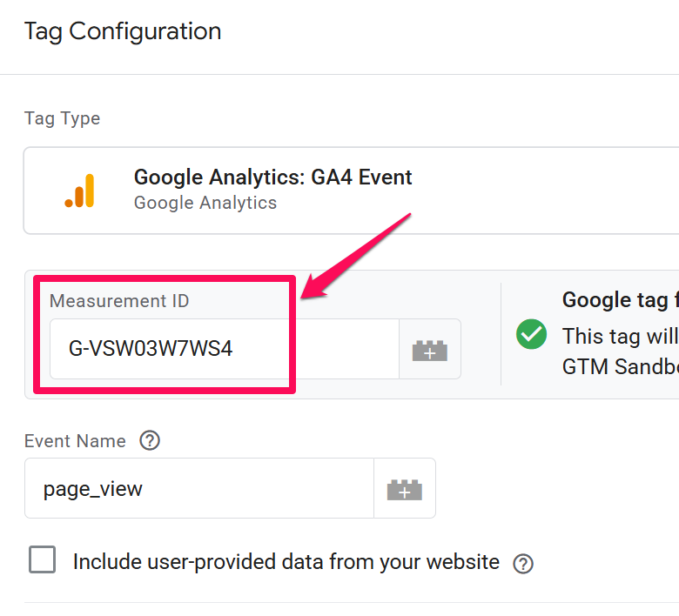Screen dimensions: 679x616
Task: Open help icon for user-provided data option
Action: pyautogui.click(x=523, y=564)
